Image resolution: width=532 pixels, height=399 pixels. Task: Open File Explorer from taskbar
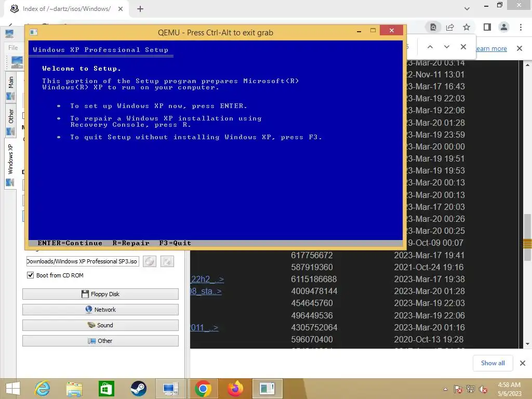[74, 389]
